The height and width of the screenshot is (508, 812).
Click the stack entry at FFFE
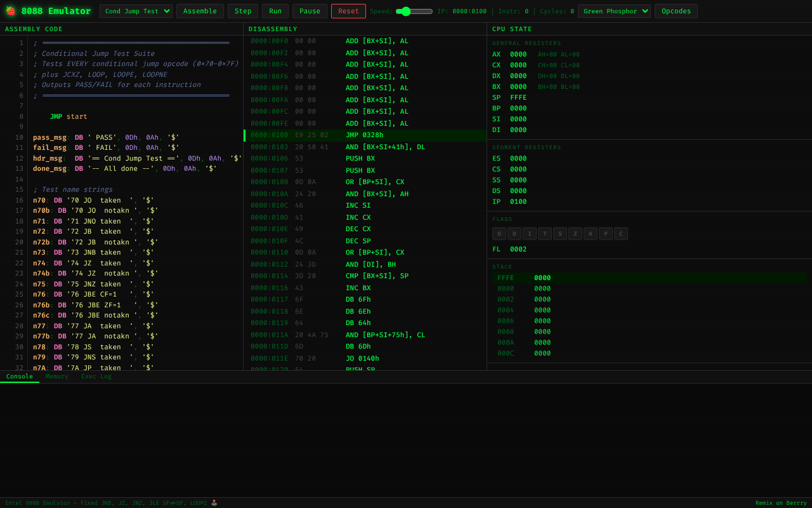click(650, 277)
